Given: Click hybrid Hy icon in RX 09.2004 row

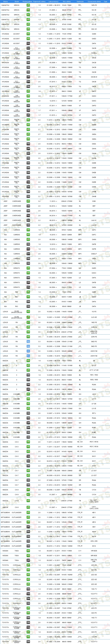Looking at the screenshot, I should [28, 342].
